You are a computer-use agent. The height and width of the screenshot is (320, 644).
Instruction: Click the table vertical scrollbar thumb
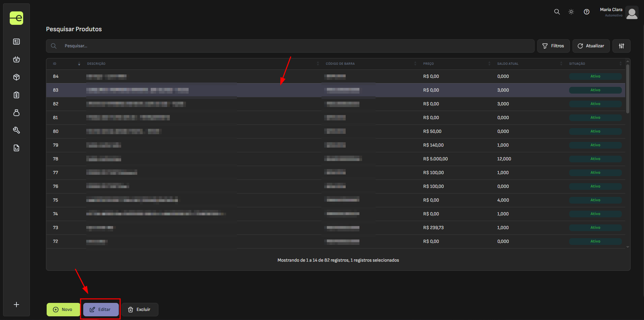pyautogui.click(x=628, y=89)
